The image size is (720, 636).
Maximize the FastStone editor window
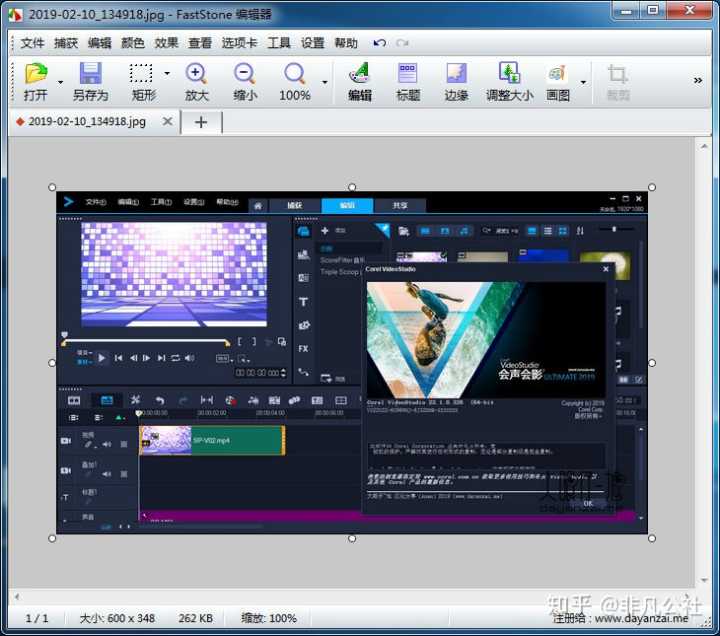pos(653,10)
